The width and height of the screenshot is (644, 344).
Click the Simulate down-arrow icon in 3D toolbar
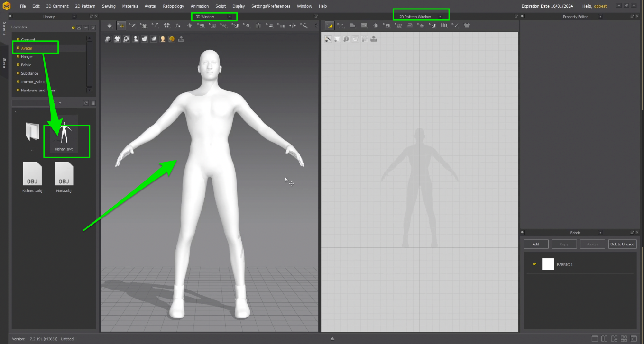click(110, 26)
